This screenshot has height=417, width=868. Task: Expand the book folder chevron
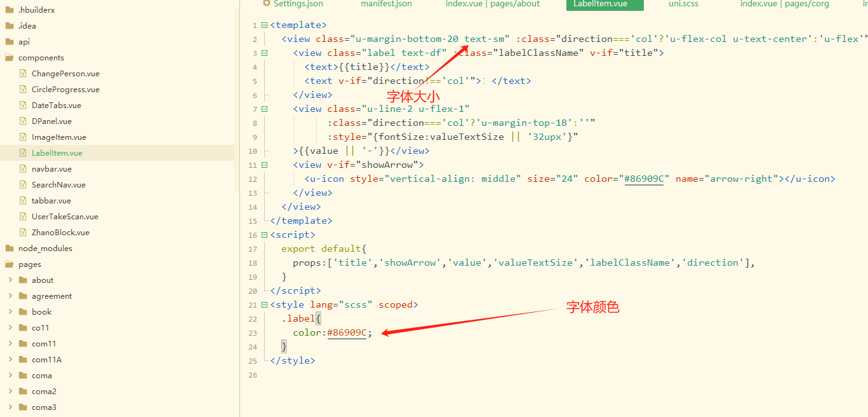[10, 311]
